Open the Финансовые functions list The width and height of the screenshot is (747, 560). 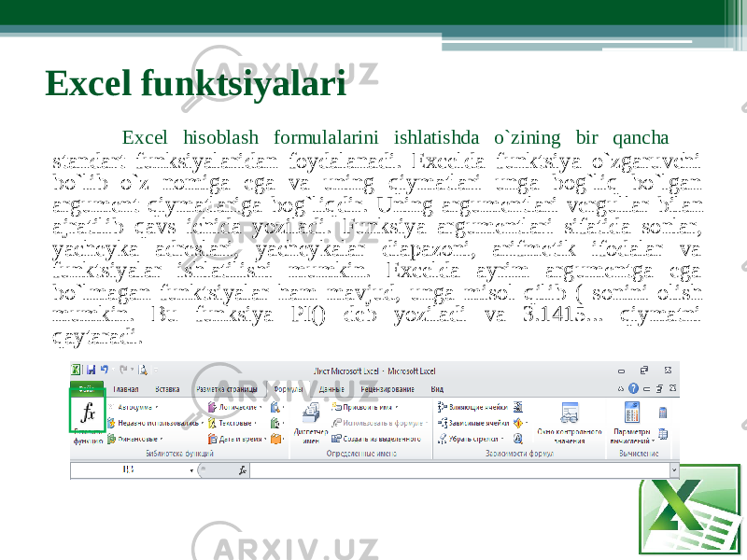134,439
